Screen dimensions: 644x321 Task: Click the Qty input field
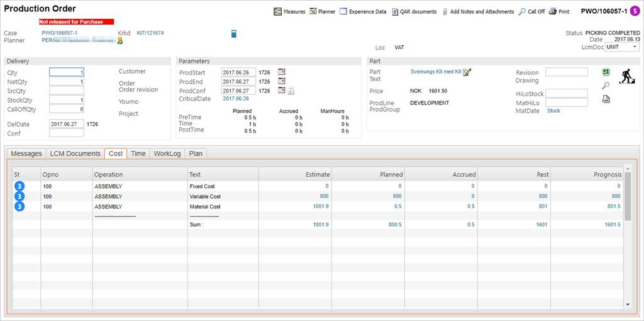(x=67, y=72)
